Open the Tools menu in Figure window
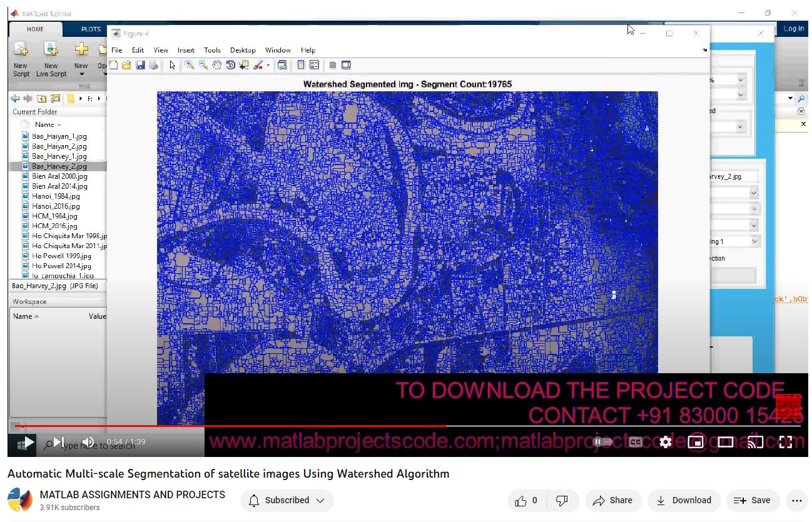812x522 pixels. coord(212,50)
